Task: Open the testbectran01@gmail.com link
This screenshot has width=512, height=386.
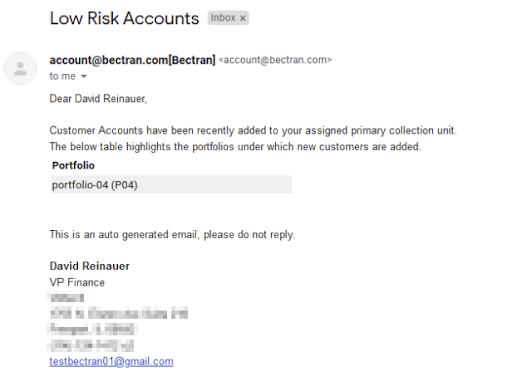Action: click(111, 361)
